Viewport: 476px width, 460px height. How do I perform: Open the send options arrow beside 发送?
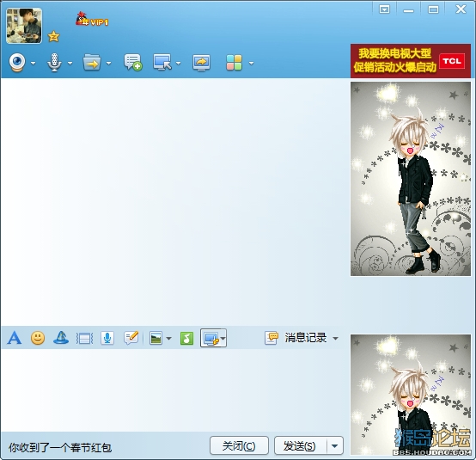(335, 446)
